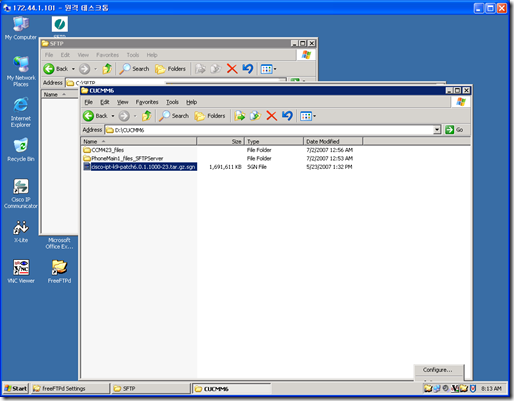Select the cisco-ipt-k9-patch .tar.gz.sgn file
Screen dimensions: 514x401
pos(140,167)
